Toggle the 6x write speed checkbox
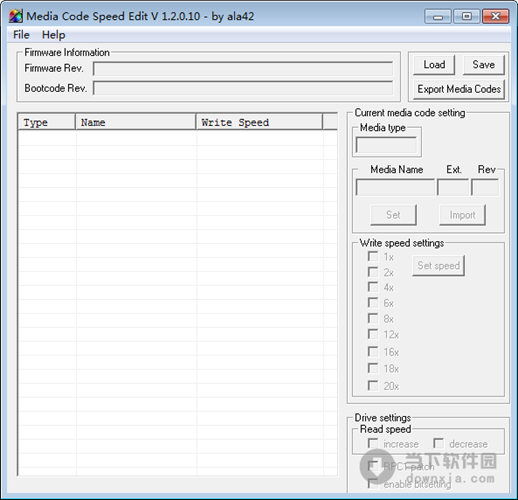Viewport: 518px width, 500px height. tap(373, 303)
